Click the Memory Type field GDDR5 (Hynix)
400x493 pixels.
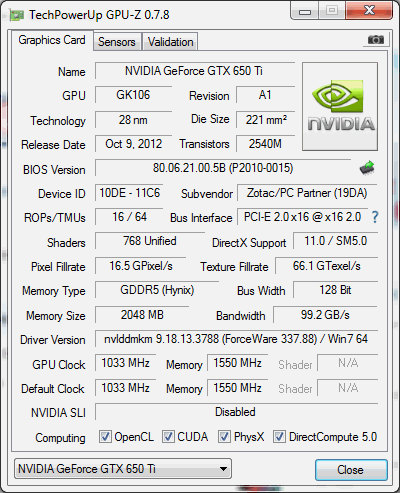[157, 290]
